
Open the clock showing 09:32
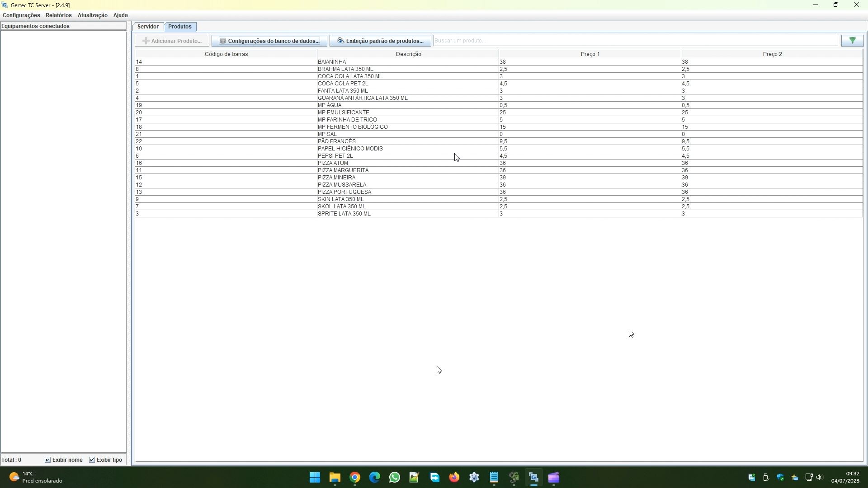point(845,478)
